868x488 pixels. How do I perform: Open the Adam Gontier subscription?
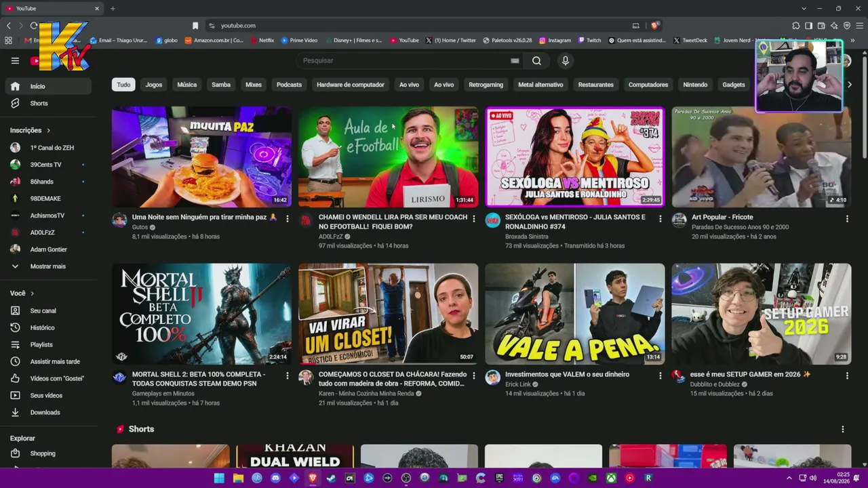tap(47, 249)
